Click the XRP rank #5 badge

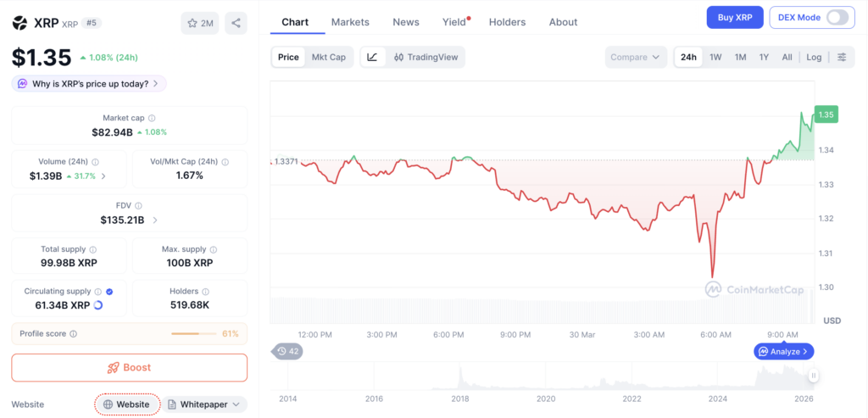point(92,23)
